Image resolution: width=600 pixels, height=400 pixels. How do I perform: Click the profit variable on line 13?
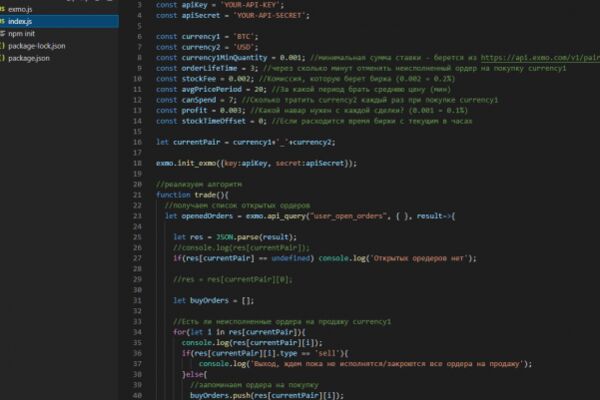pos(194,110)
